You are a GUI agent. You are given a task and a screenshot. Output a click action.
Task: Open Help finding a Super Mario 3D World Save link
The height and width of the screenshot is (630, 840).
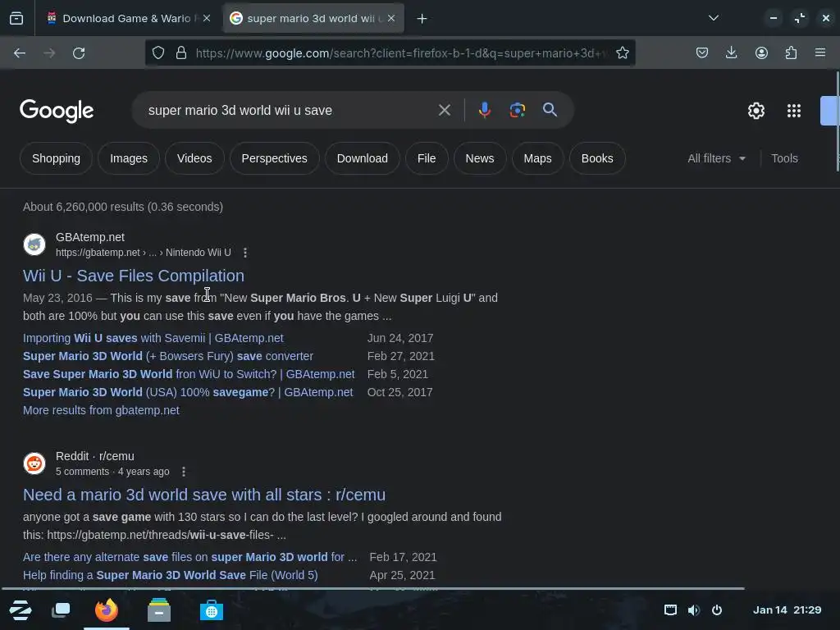(x=171, y=575)
